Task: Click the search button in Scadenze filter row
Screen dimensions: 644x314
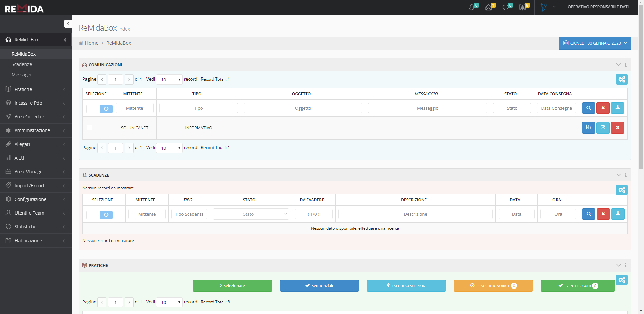Action: (589, 214)
